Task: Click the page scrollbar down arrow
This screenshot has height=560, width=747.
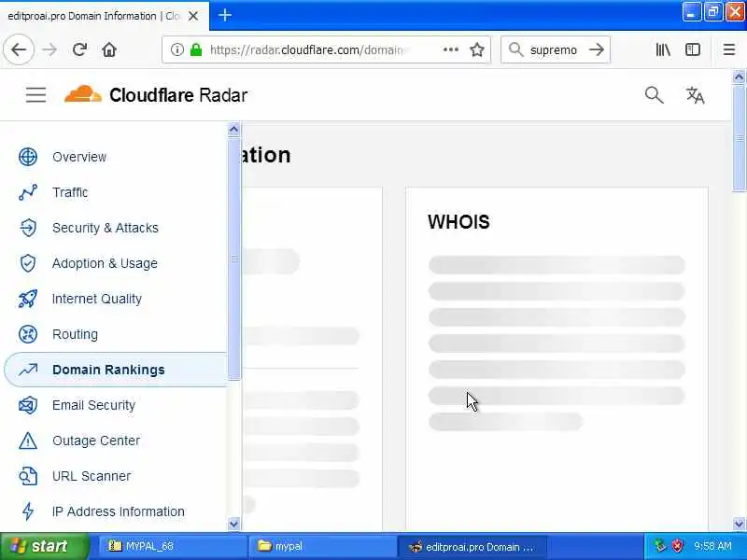Action: [739, 525]
